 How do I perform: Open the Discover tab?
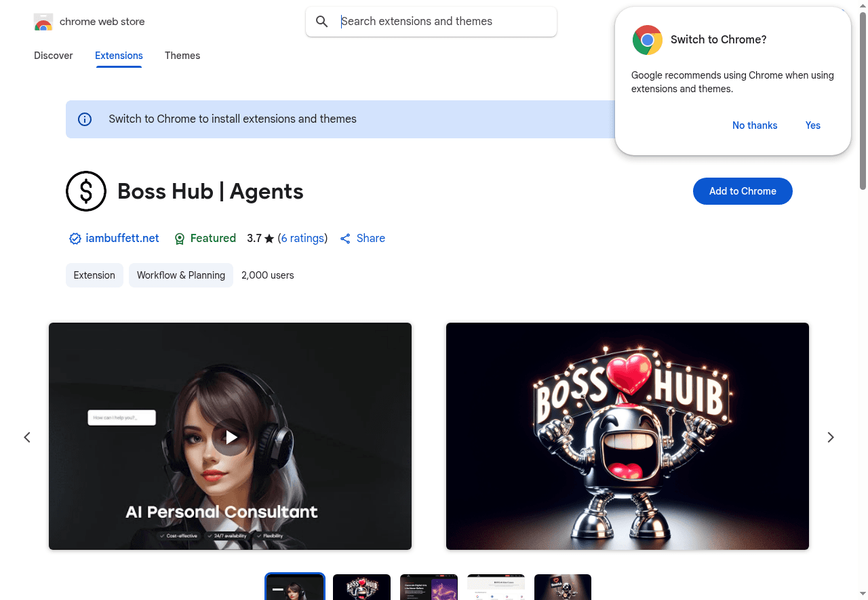tap(53, 56)
